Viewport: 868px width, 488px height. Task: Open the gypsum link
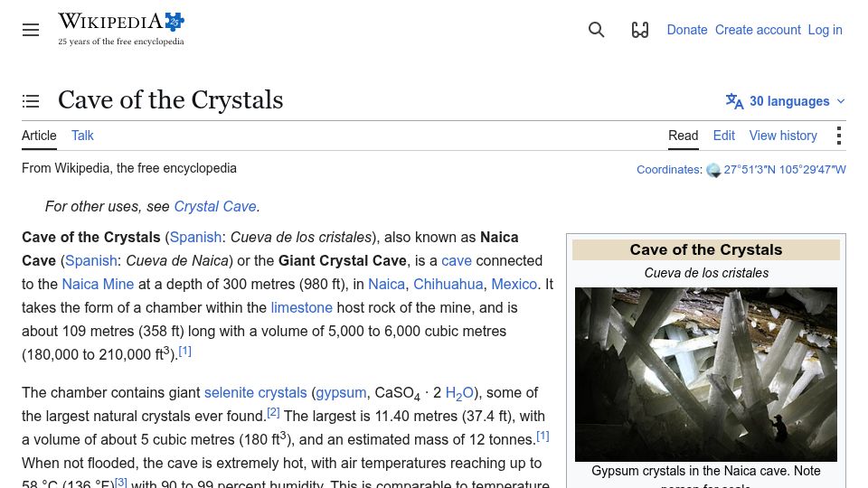coord(341,393)
